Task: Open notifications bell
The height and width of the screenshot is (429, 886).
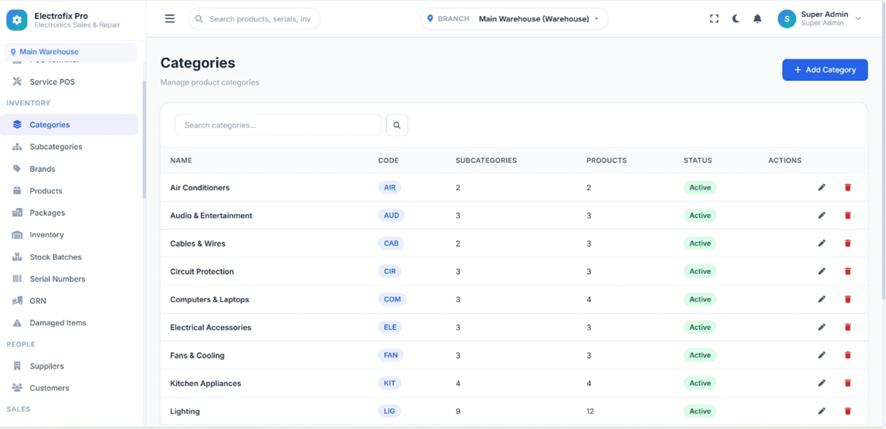Action: click(757, 19)
